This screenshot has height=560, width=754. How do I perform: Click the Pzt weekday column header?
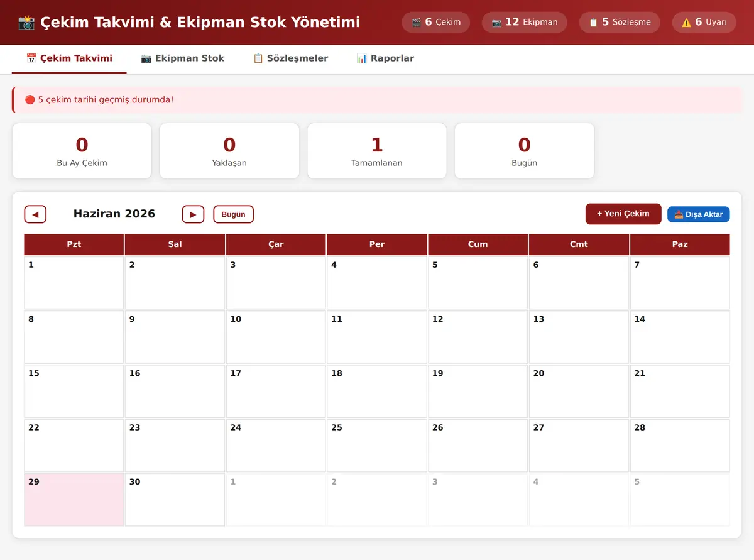[x=74, y=244]
